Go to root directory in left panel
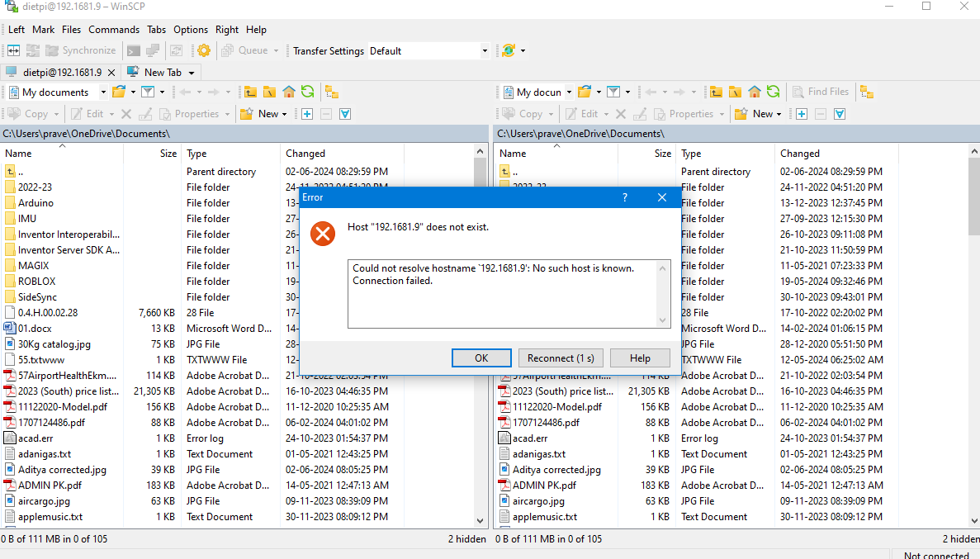The height and width of the screenshot is (559, 980). click(269, 92)
